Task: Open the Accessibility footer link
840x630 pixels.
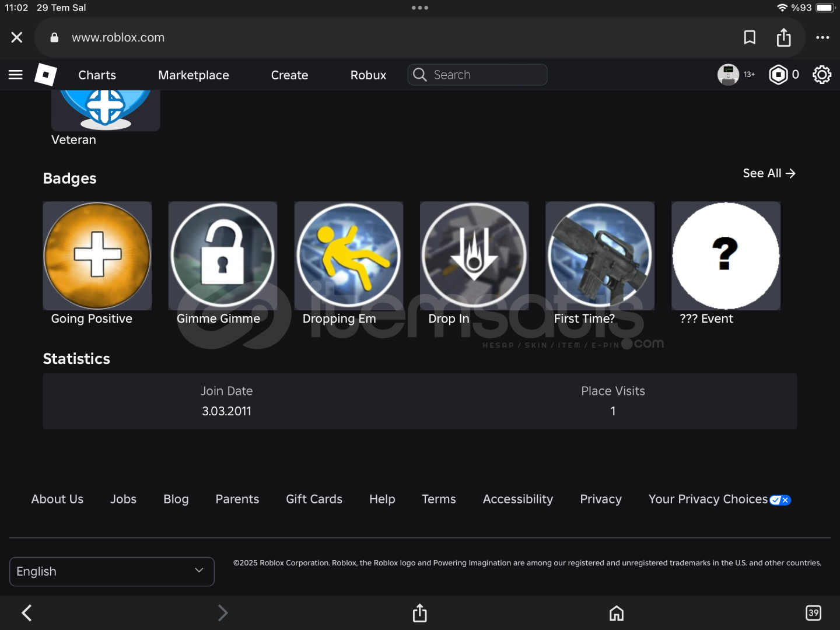Action: tap(517, 499)
